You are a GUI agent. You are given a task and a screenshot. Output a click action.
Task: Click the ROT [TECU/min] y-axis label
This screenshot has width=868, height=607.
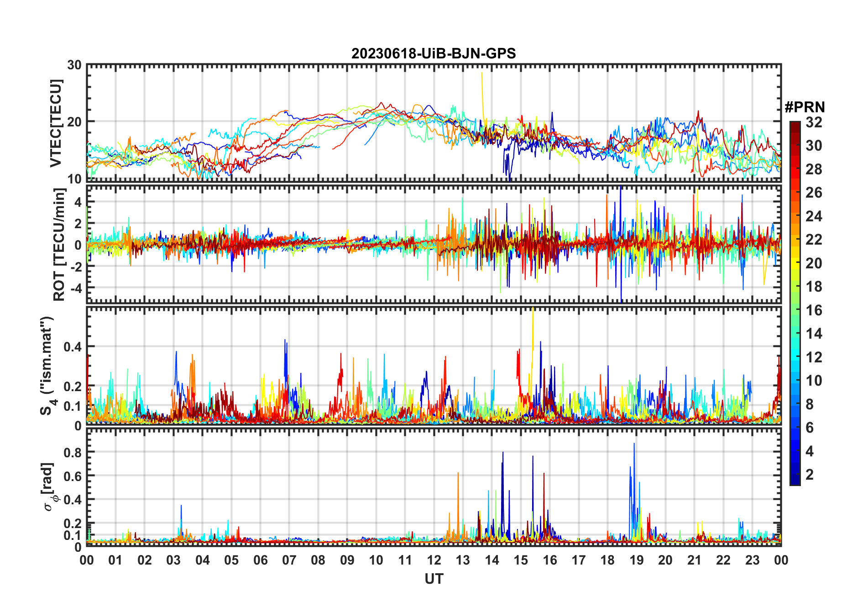[x=59, y=245]
